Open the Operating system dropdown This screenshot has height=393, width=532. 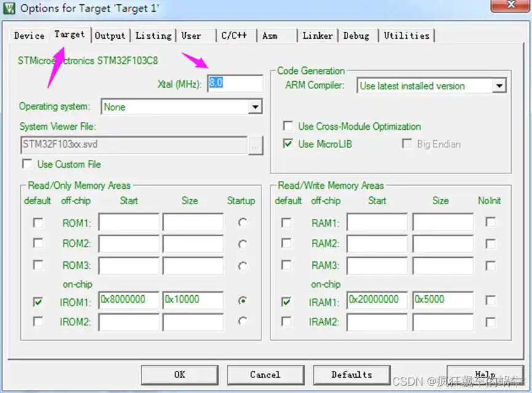pyautogui.click(x=255, y=106)
